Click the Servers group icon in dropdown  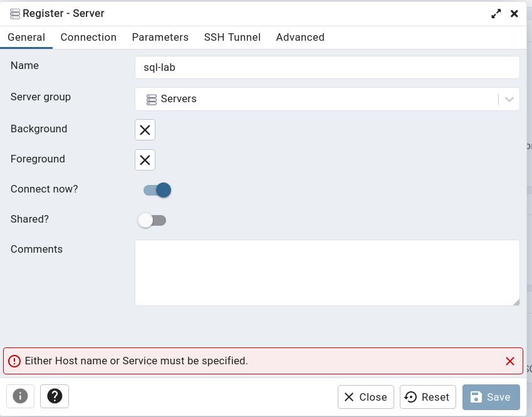[151, 99]
